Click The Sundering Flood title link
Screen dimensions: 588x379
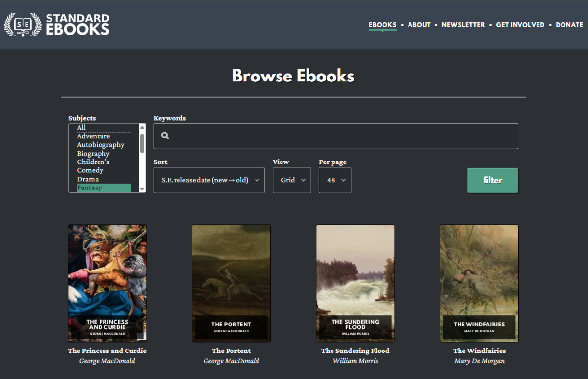(355, 351)
